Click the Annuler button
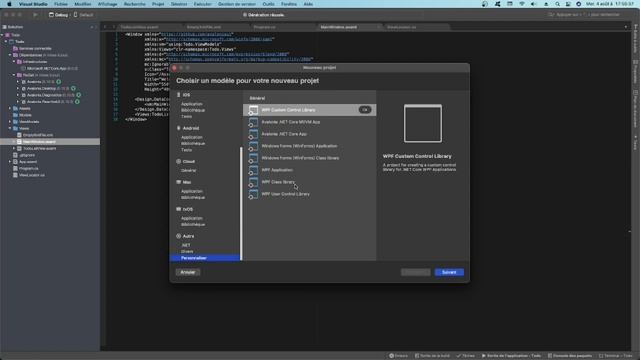The image size is (640, 360). tap(188, 272)
